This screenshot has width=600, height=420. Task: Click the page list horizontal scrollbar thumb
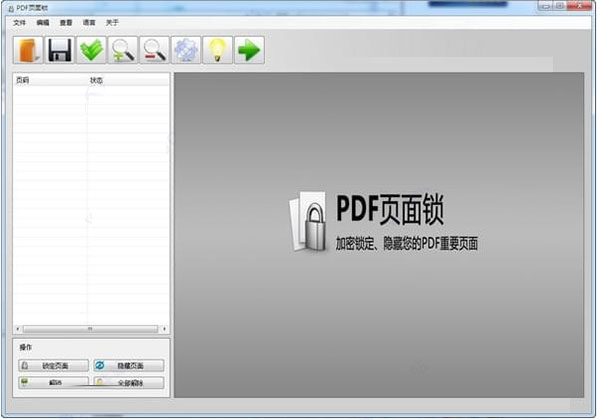click(x=90, y=329)
